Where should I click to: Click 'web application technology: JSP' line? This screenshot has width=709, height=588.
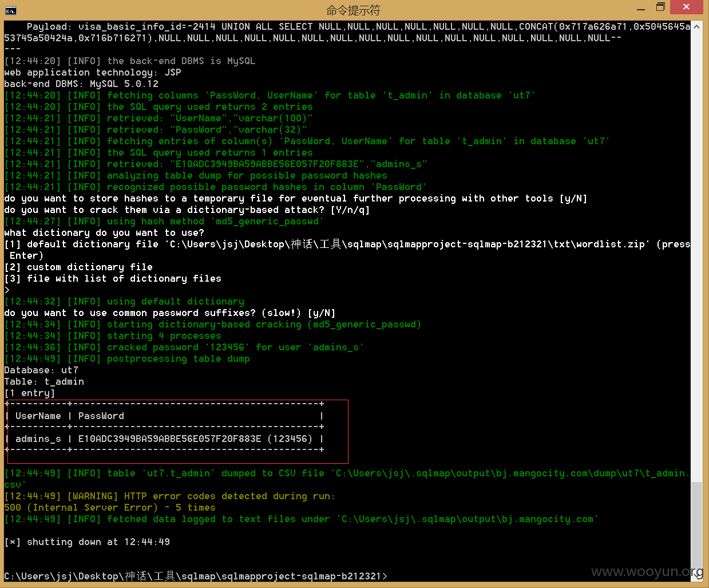(x=93, y=72)
